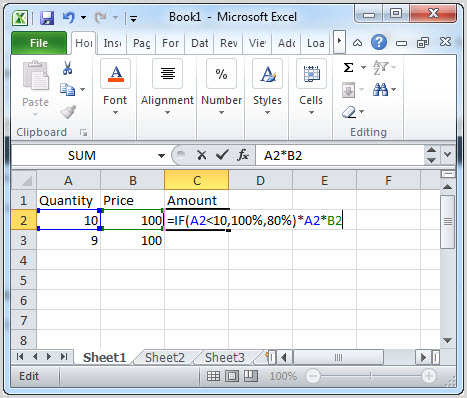Click the vertical scrollbar thumb

[x=448, y=222]
